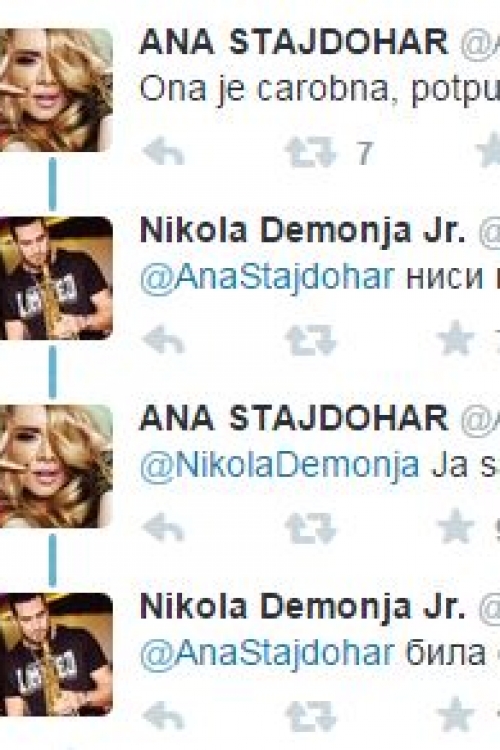The height and width of the screenshot is (750, 500).
Task: Reply to Ana Stajdohar's second tweet
Action: (x=163, y=528)
